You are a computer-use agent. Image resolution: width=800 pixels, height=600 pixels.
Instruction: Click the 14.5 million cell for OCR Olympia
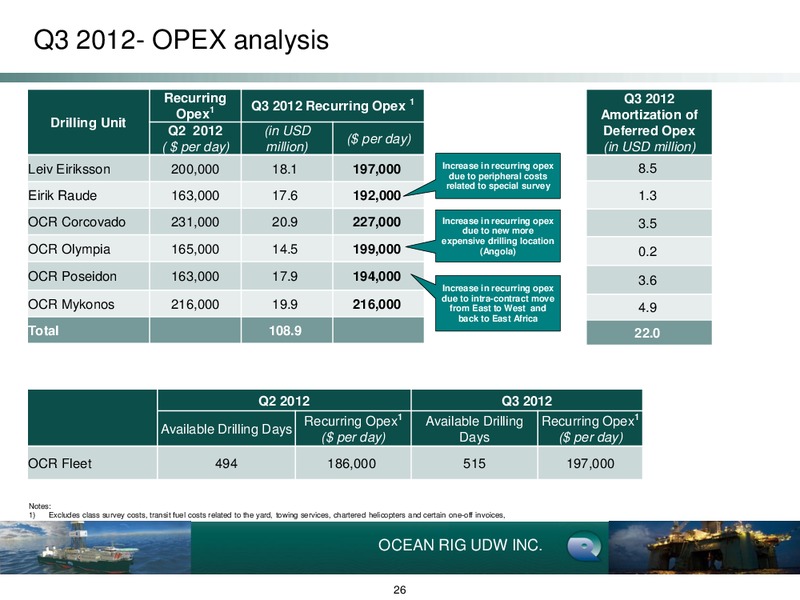[x=285, y=249]
